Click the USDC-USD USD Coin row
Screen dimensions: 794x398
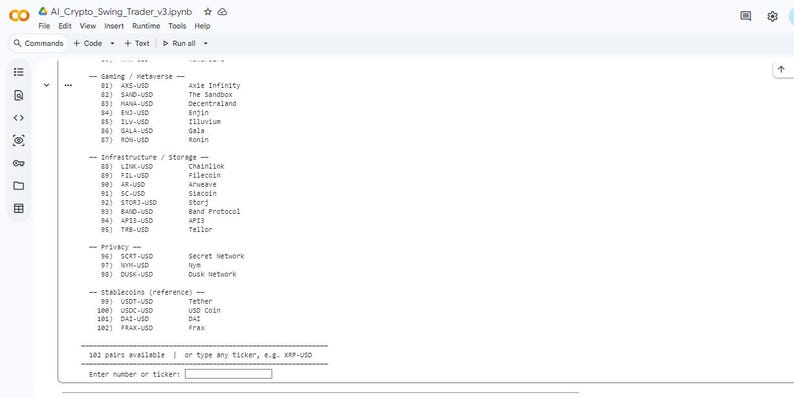[158, 310]
